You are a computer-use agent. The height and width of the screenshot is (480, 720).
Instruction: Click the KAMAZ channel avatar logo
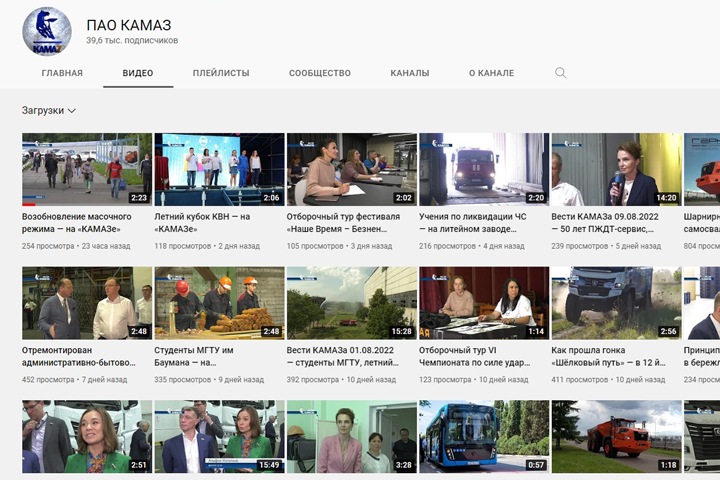(x=47, y=30)
